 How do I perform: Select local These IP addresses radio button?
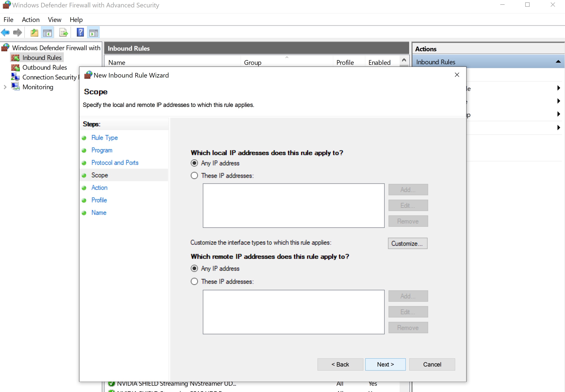(194, 176)
